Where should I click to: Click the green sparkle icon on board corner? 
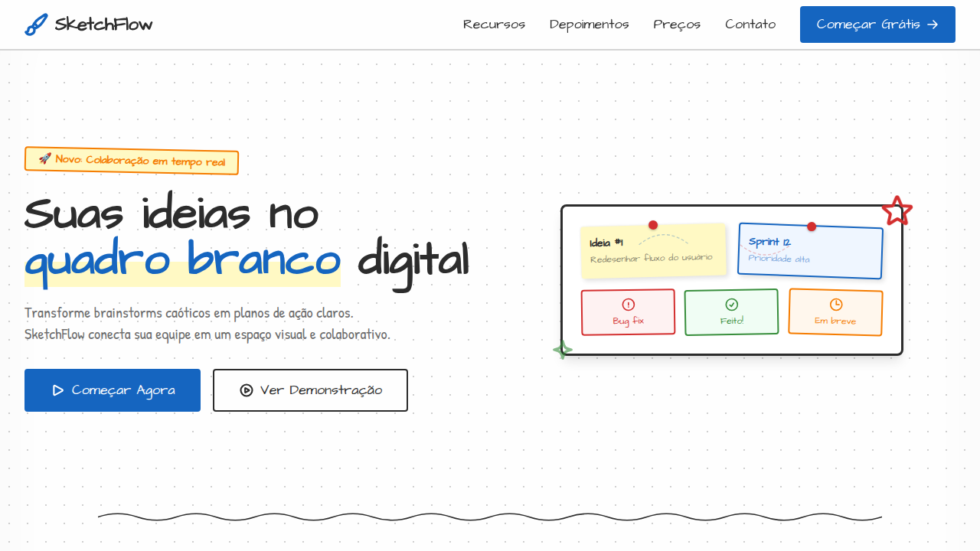[x=563, y=350]
